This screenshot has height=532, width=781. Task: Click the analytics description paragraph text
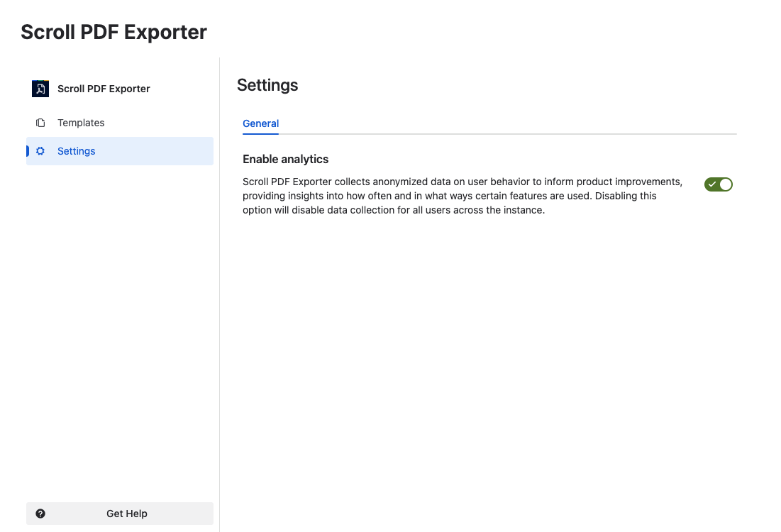(462, 196)
